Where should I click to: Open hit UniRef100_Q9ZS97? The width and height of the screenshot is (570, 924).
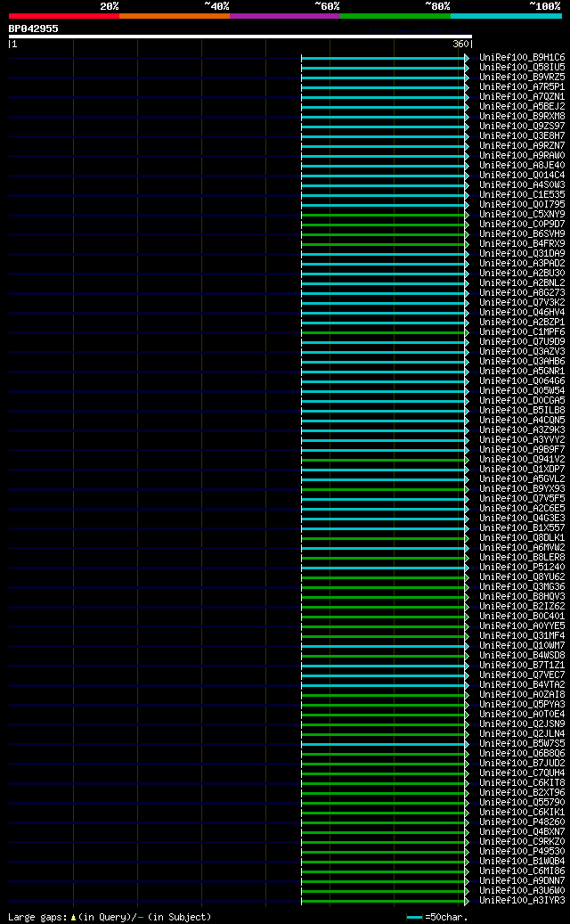coord(522,127)
